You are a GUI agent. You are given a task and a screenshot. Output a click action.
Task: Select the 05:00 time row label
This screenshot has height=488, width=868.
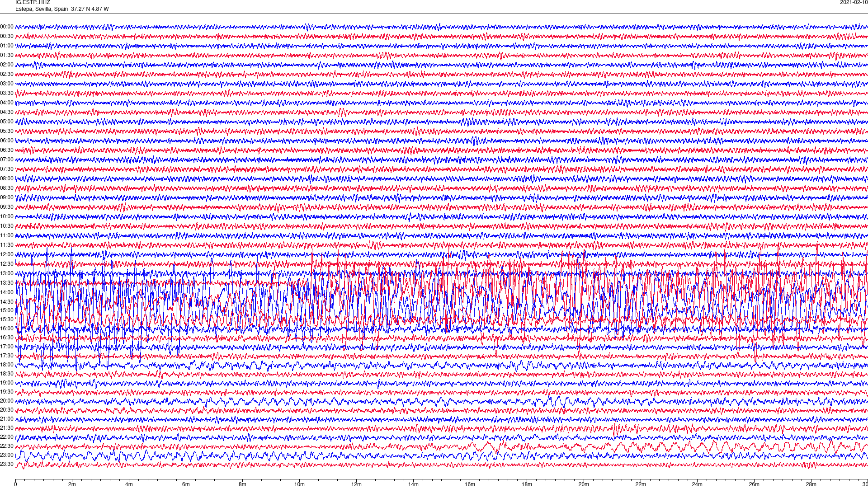(7, 122)
